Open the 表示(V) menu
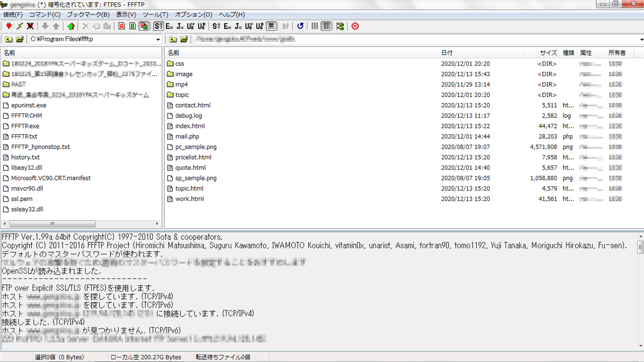The width and height of the screenshot is (644, 362). 126,14
